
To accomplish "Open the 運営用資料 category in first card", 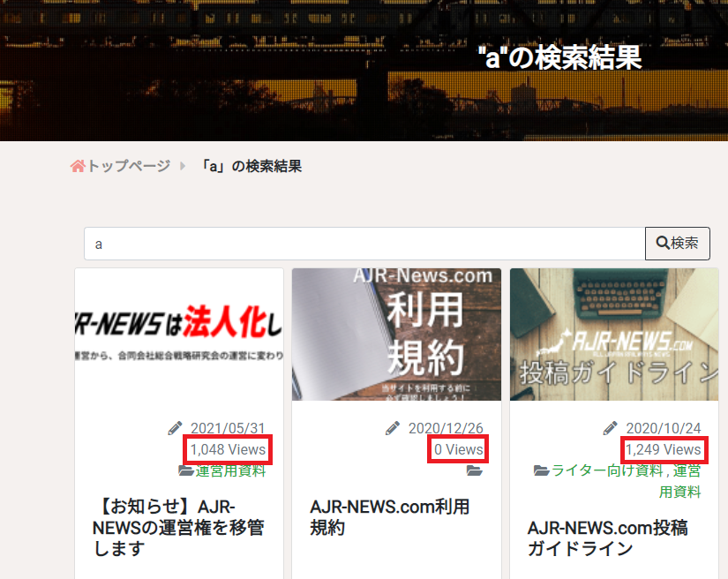I will [230, 471].
